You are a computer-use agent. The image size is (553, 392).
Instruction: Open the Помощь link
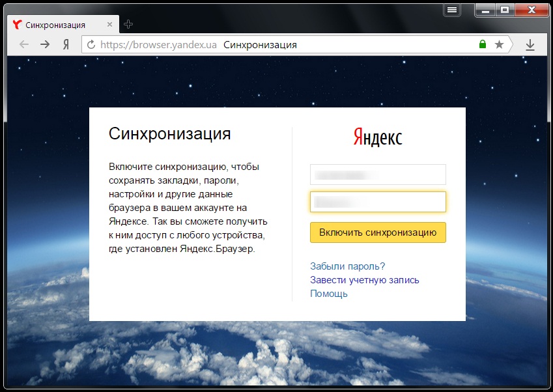click(329, 294)
